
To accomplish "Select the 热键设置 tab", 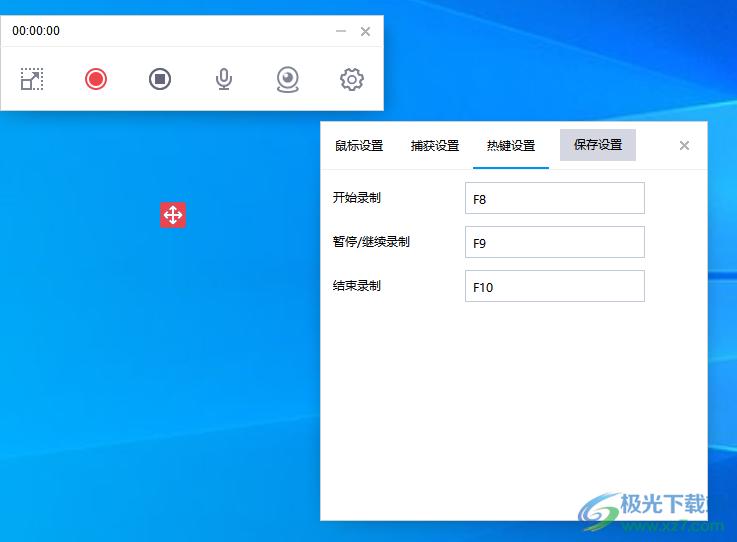I will click(x=511, y=146).
